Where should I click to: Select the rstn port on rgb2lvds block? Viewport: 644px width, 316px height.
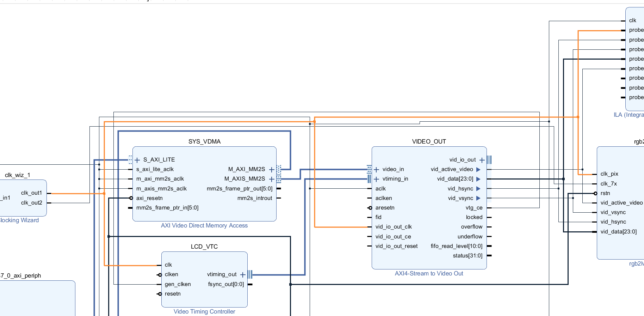point(605,193)
